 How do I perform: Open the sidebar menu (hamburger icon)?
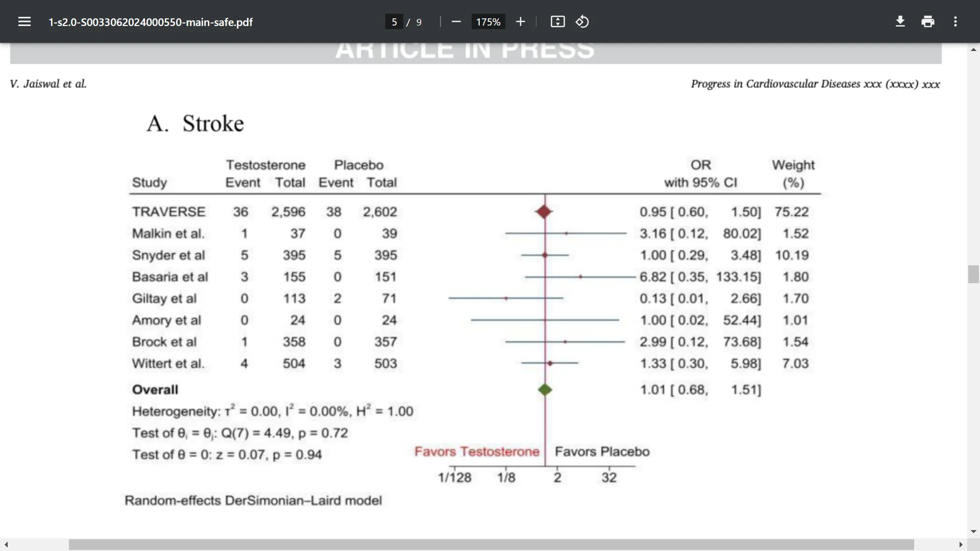point(24,21)
